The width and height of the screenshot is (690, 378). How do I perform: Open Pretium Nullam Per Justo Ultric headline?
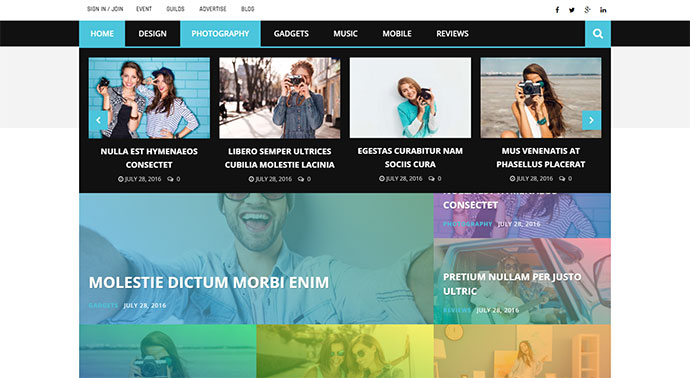512,284
